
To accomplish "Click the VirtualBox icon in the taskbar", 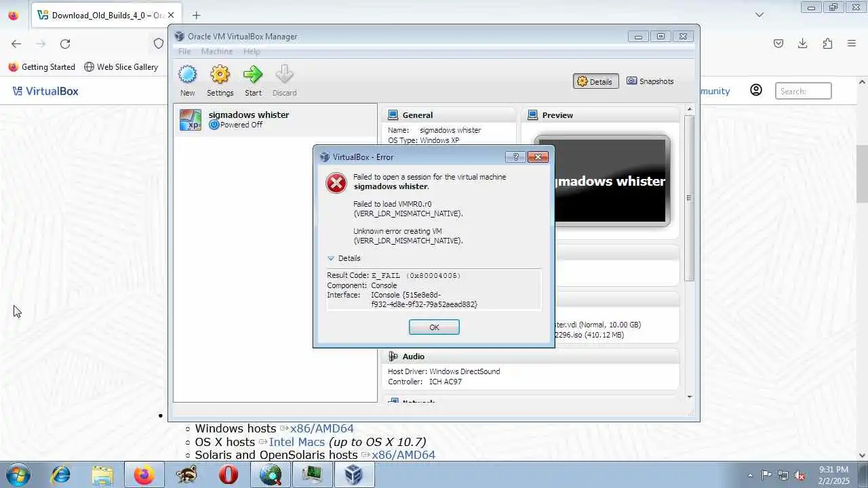I will [353, 475].
